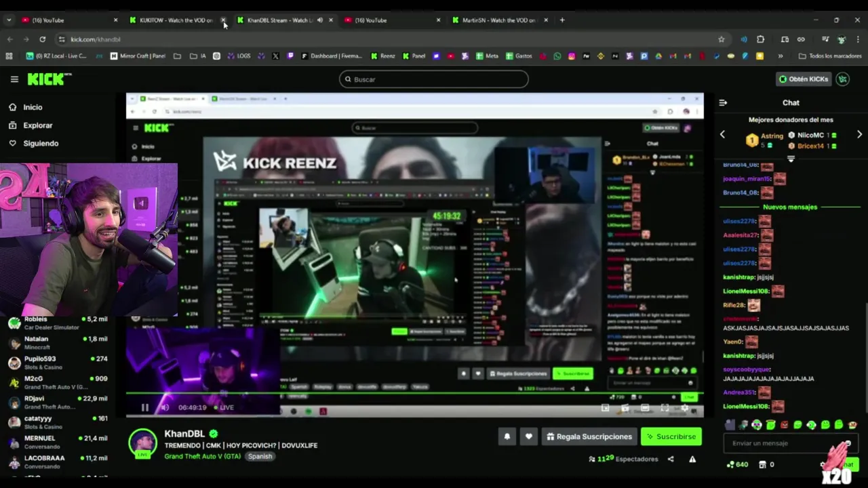The image size is (868, 488).
Task: Open the player settings gear
Action: (x=684, y=407)
